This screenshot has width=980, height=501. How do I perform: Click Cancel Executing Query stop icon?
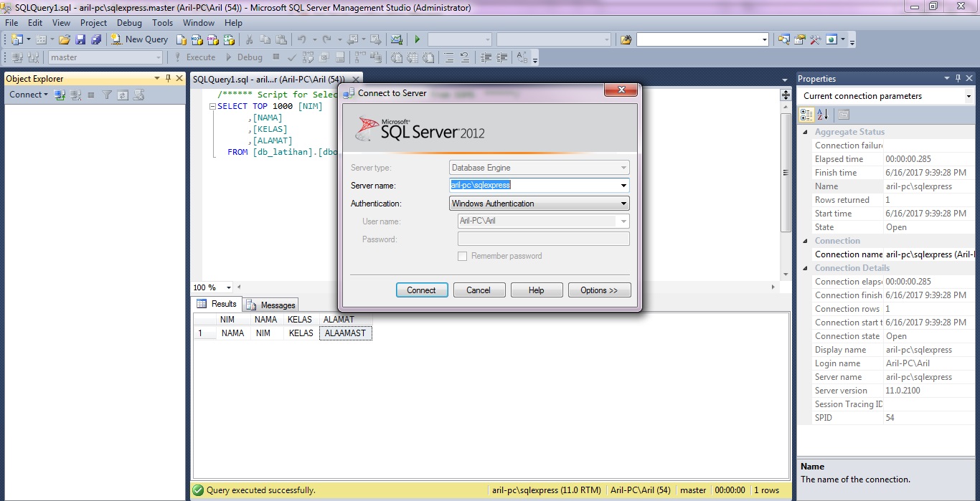coord(276,57)
